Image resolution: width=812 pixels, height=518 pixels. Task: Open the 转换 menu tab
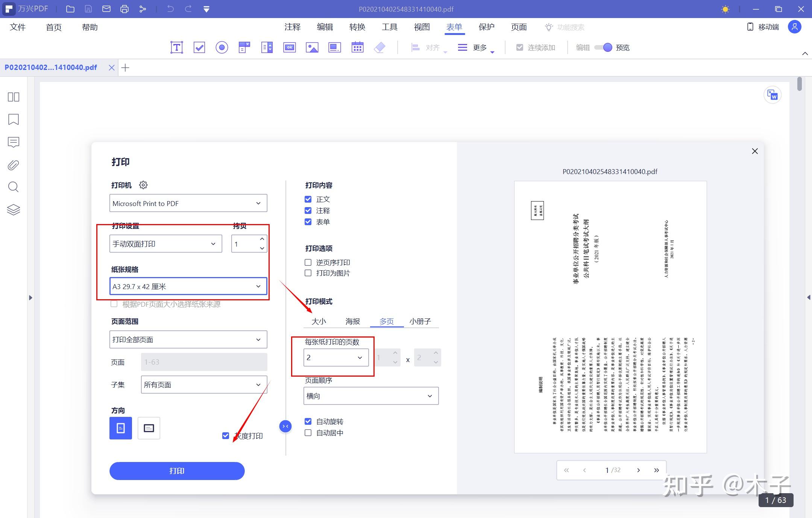pyautogui.click(x=357, y=27)
